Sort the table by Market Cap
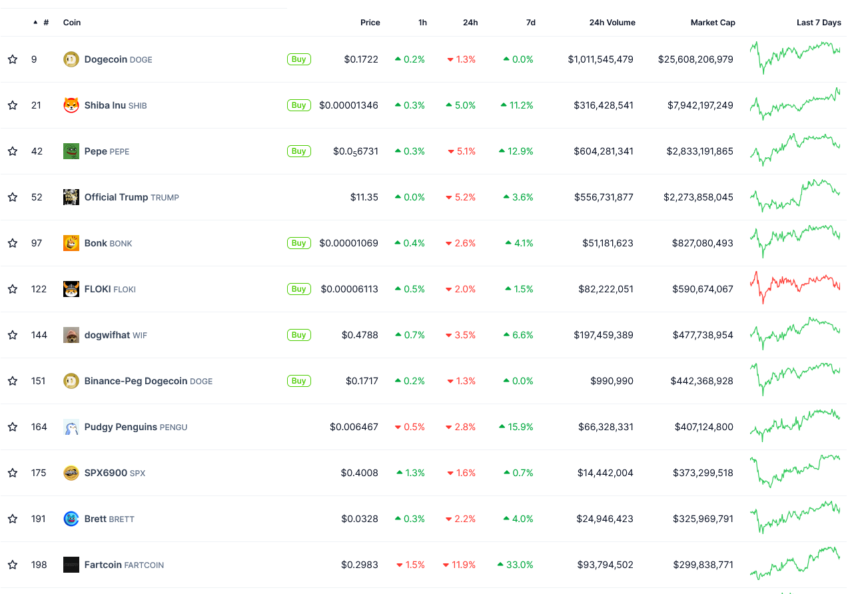The image size is (868, 594). pyautogui.click(x=713, y=23)
